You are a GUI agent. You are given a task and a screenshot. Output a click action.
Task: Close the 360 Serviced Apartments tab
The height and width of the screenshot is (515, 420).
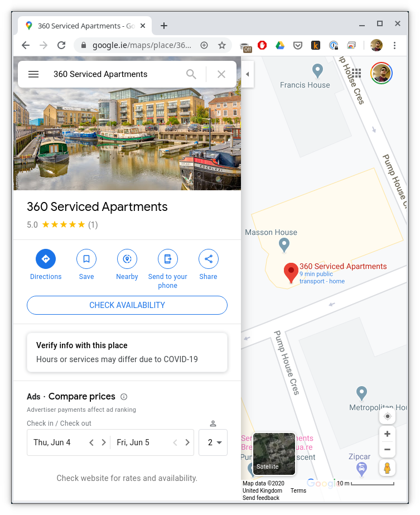pyautogui.click(x=143, y=26)
